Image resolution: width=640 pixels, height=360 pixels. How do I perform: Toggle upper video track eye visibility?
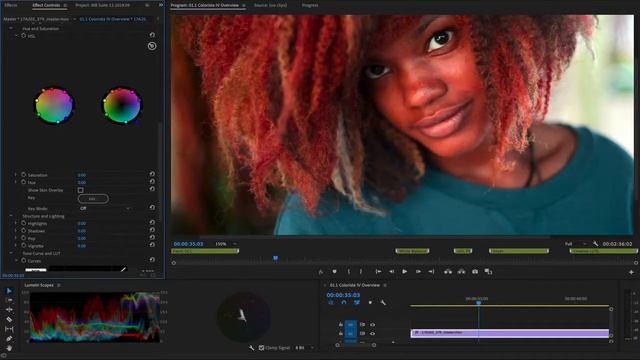(372, 324)
